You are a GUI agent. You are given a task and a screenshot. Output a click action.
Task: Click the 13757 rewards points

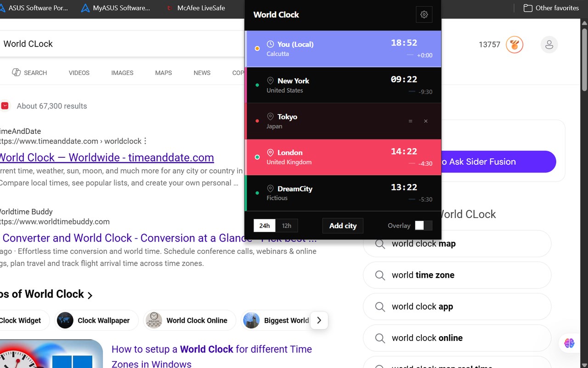489,45
